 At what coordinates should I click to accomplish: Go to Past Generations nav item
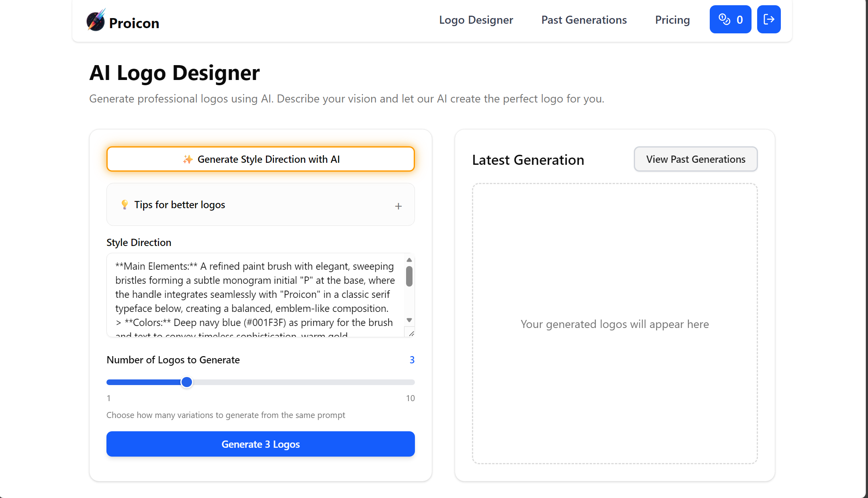coord(584,20)
